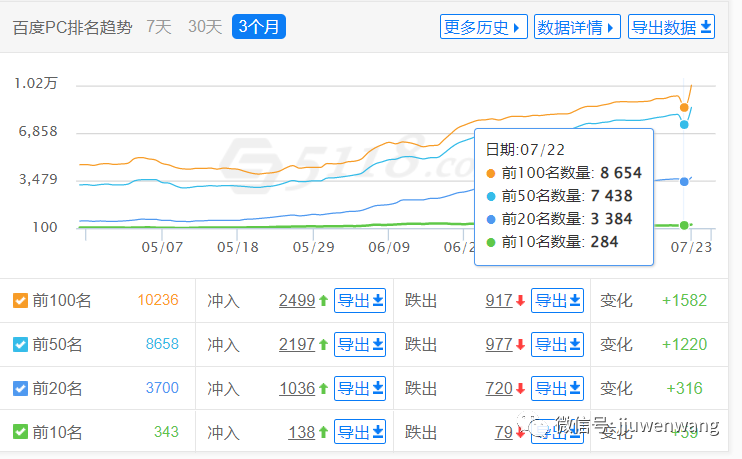Click the blue 前20名 data point on chart
This screenshot has width=742, height=459.
point(684,181)
